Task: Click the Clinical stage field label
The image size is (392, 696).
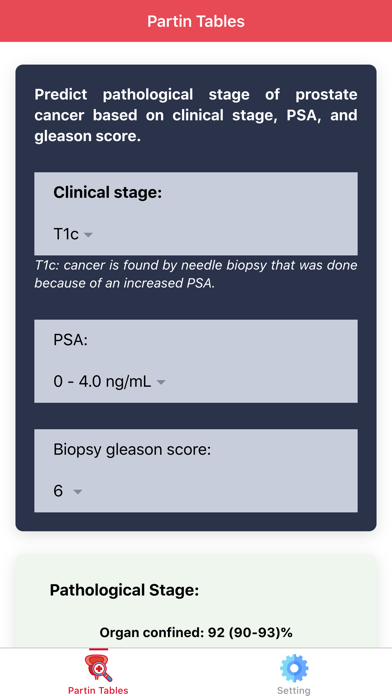Action: (108, 193)
